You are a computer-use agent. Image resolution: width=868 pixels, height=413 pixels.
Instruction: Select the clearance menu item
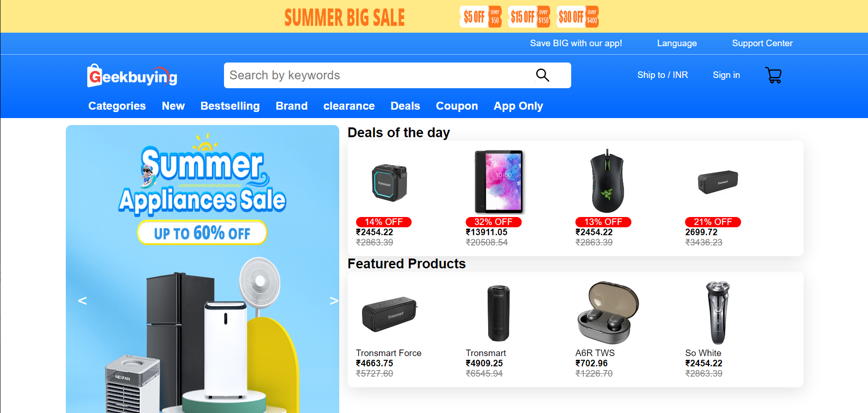click(349, 106)
